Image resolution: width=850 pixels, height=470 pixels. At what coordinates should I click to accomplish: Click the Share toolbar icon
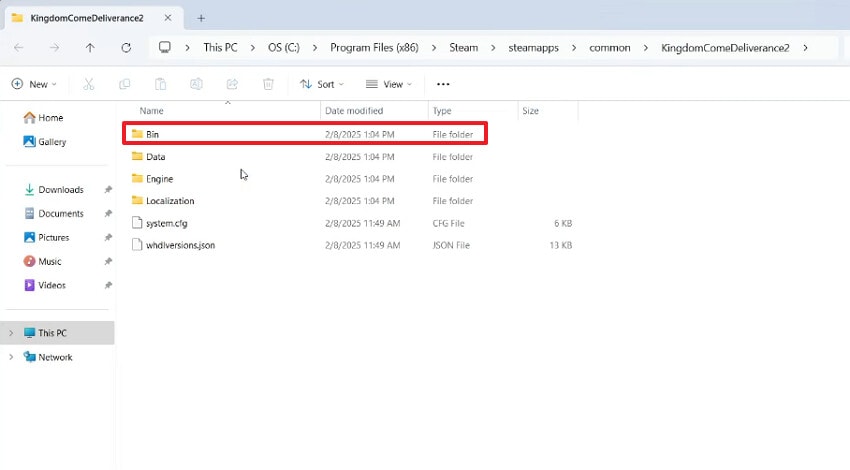point(232,84)
